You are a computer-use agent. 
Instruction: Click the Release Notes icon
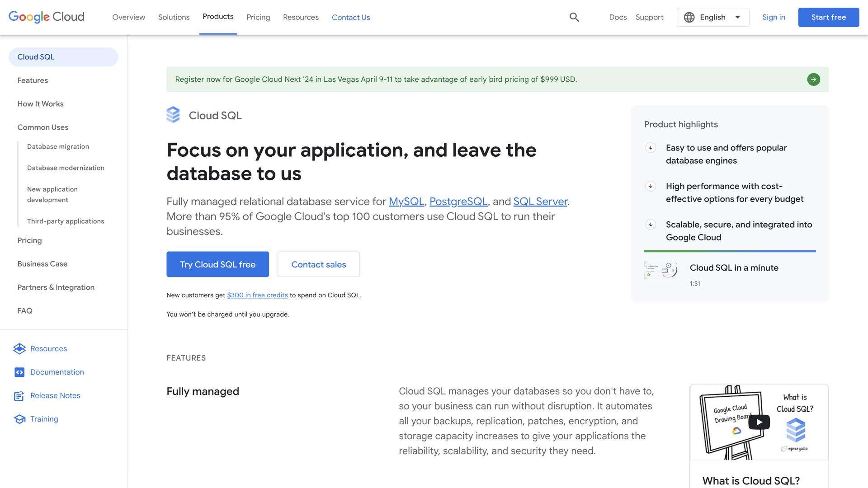point(19,395)
